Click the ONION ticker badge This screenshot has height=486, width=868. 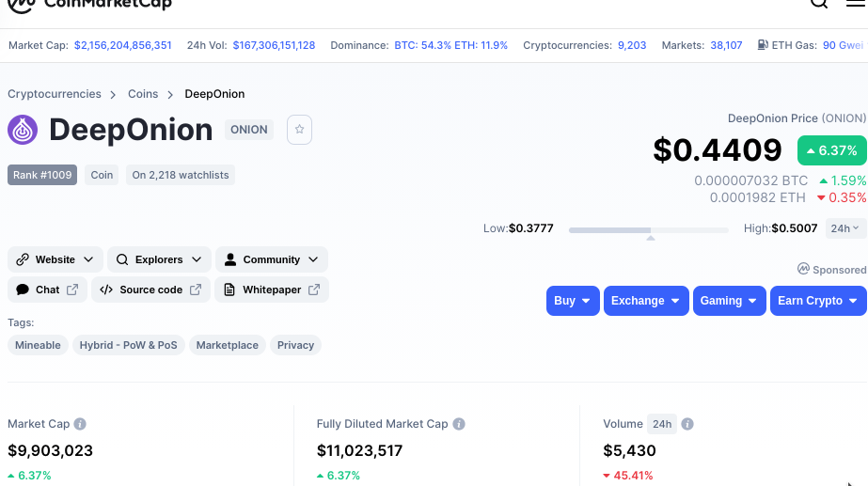(x=249, y=130)
